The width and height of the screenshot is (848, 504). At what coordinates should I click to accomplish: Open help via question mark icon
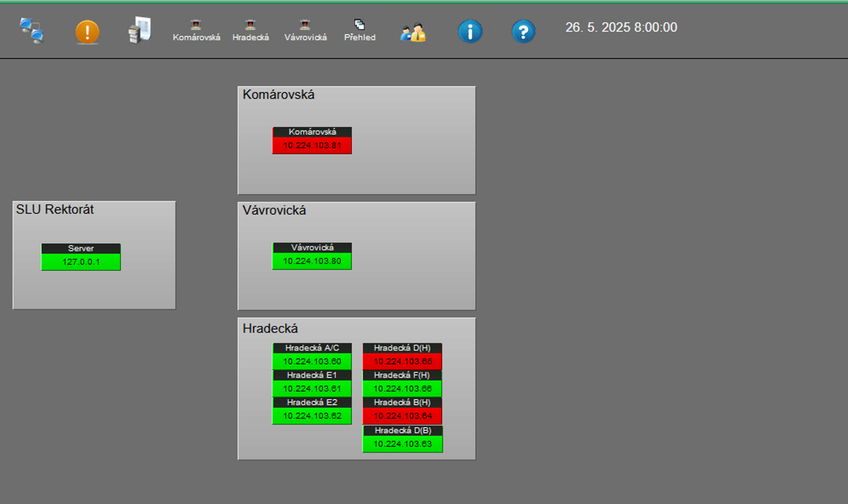pos(523,31)
